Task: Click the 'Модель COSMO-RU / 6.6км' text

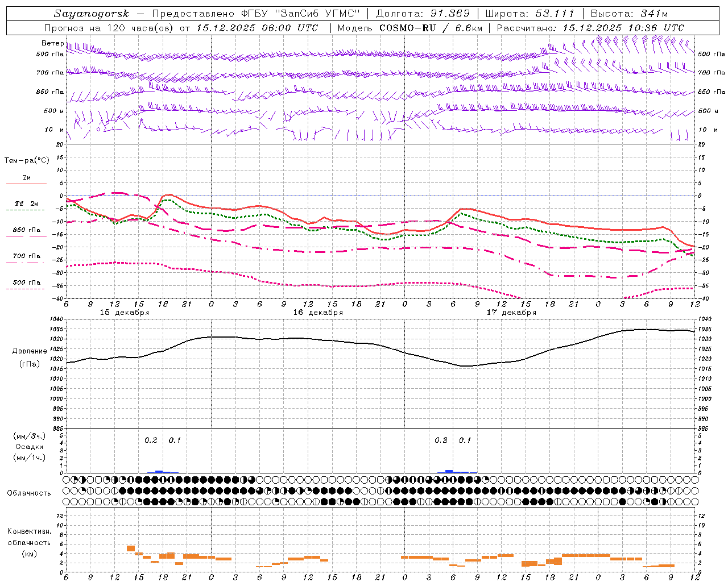Action: 410,28
